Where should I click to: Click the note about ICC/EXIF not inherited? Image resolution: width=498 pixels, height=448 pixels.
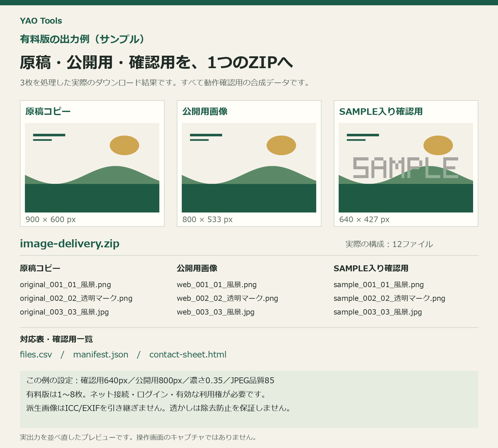[159, 408]
